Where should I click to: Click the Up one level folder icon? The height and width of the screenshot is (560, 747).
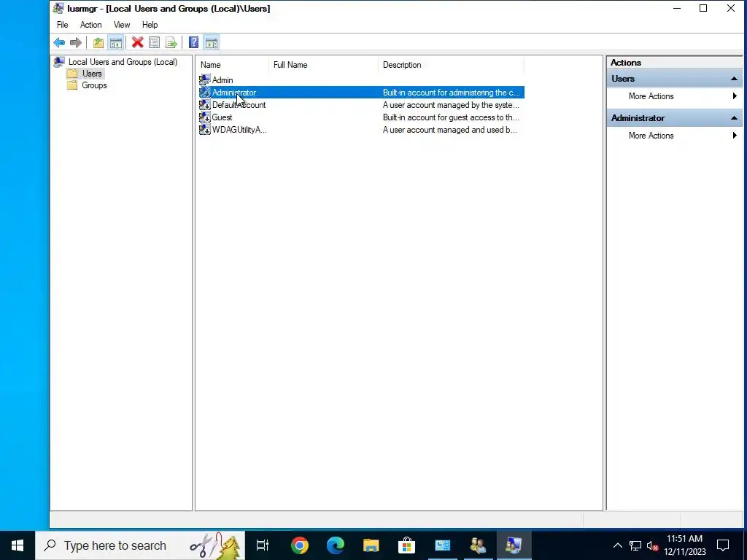pos(98,43)
